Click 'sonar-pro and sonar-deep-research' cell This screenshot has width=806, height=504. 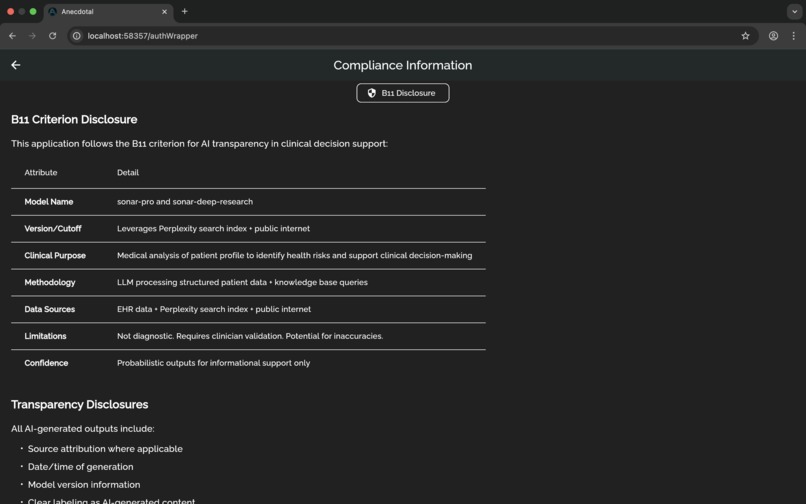coord(185,202)
